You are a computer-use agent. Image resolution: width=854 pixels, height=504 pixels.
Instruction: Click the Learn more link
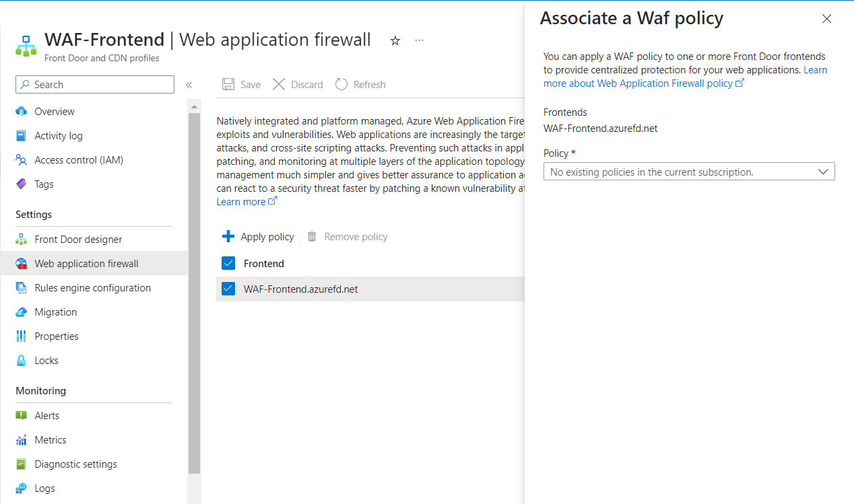pos(242,201)
